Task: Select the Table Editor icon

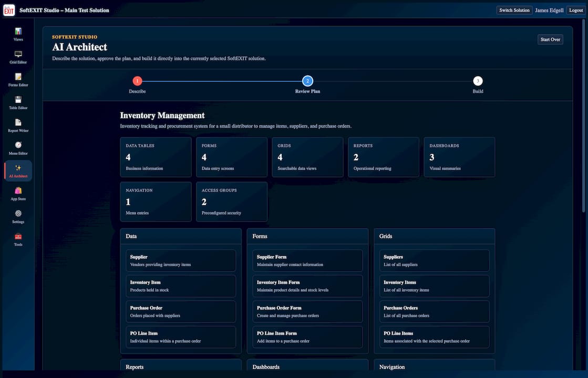Action: pos(18,100)
